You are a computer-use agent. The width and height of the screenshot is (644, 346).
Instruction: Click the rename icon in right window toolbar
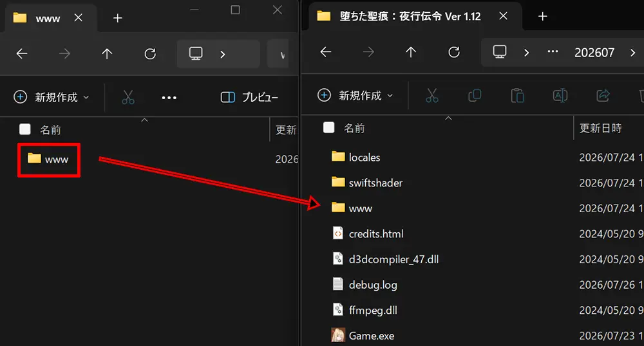point(560,96)
